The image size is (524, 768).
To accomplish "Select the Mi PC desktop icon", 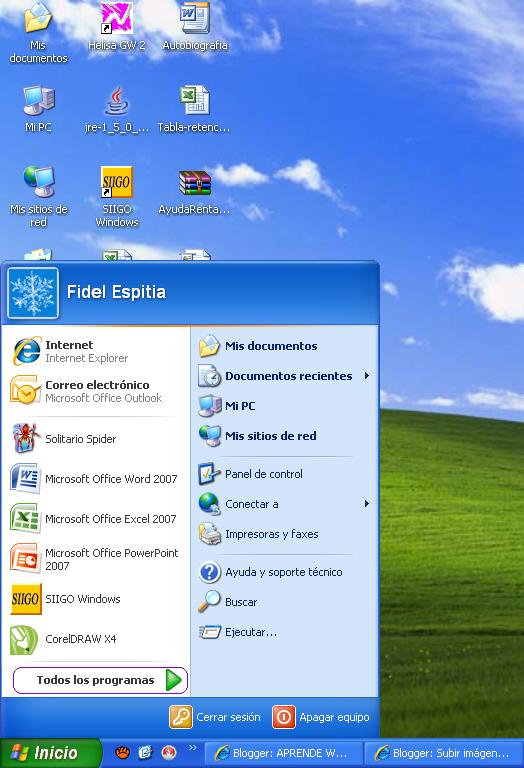I will (x=38, y=110).
